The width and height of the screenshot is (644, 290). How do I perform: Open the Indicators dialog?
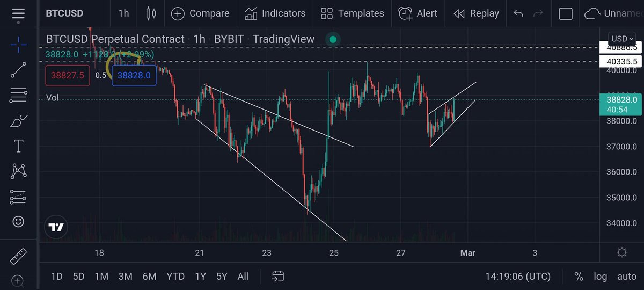[275, 13]
